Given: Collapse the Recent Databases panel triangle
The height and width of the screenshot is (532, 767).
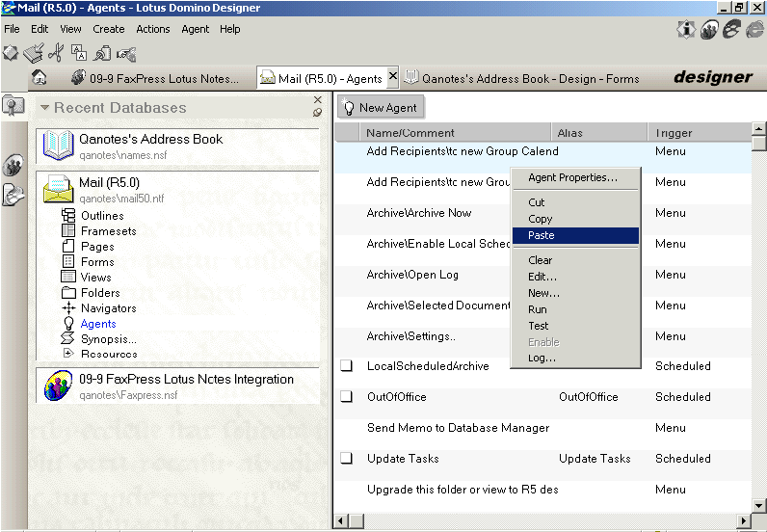Looking at the screenshot, I should [x=44, y=108].
